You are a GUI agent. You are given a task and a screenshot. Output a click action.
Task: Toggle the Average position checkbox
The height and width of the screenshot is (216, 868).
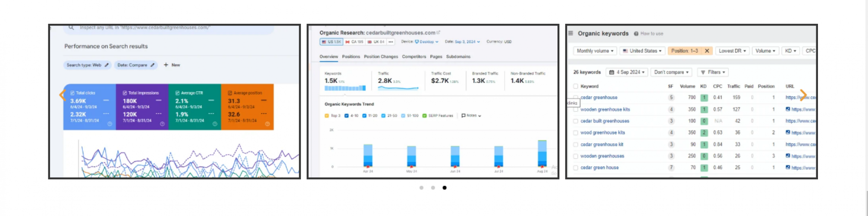coord(230,93)
